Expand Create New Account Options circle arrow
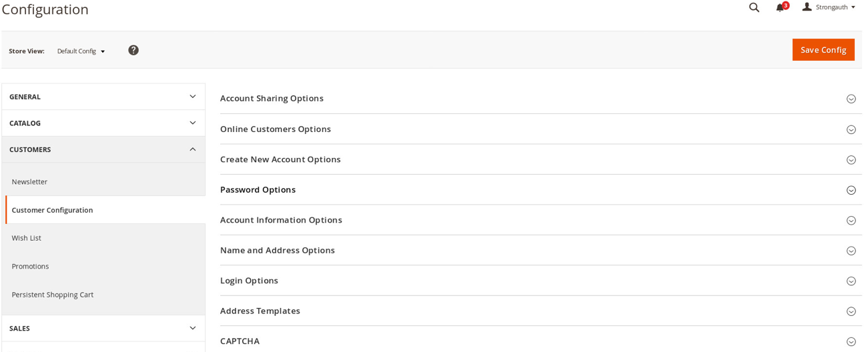This screenshot has height=352, width=868. click(x=851, y=160)
